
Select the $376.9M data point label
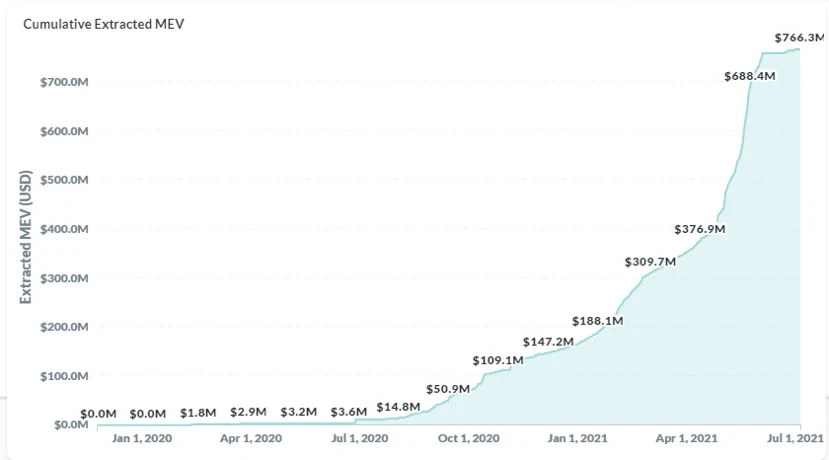click(x=699, y=229)
